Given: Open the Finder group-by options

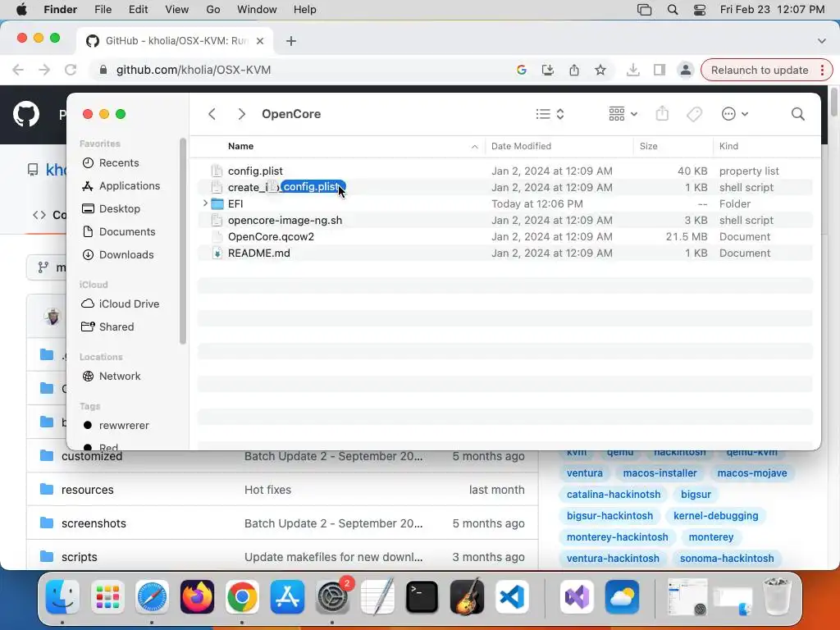Looking at the screenshot, I should pyautogui.click(x=623, y=114).
